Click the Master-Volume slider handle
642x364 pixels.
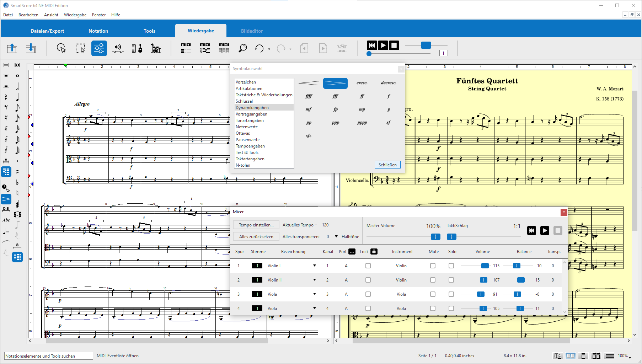click(x=435, y=237)
